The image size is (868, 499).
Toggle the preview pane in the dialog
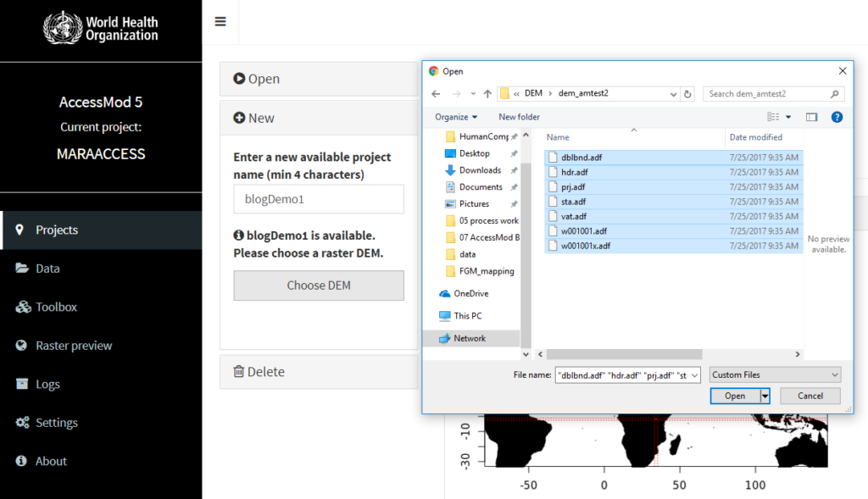[811, 116]
